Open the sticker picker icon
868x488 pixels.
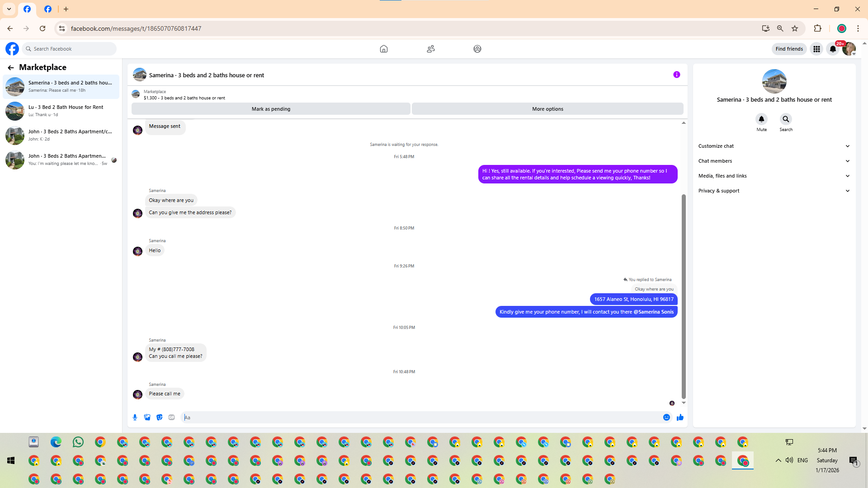[x=159, y=418]
